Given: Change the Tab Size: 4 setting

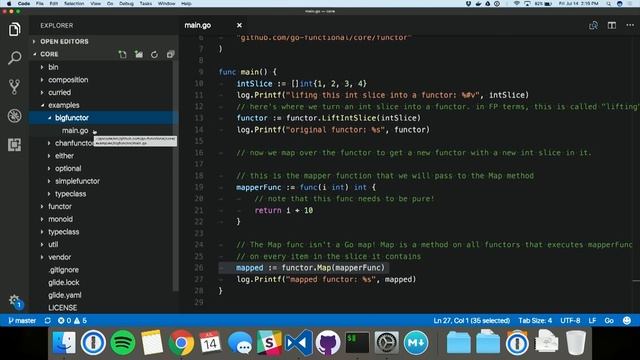Looking at the screenshot, I should pos(535,320).
